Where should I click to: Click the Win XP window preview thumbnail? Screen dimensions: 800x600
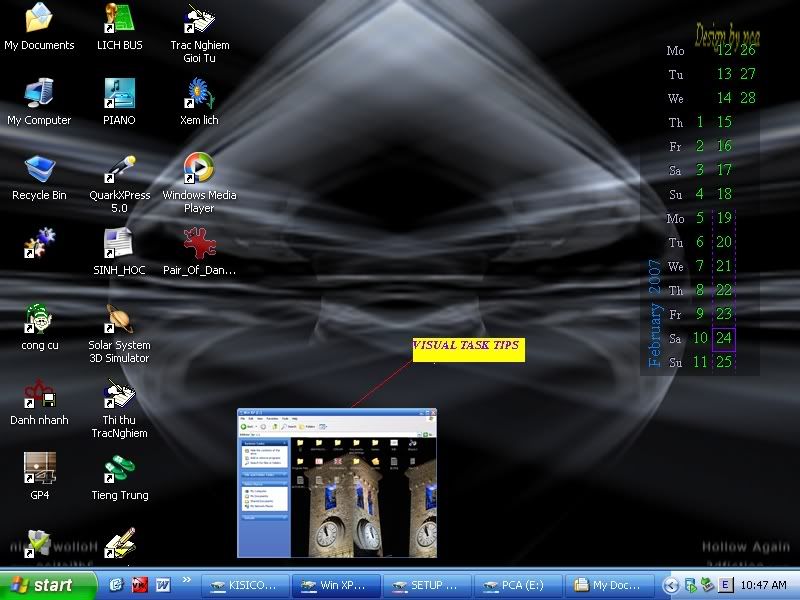pyautogui.click(x=337, y=483)
